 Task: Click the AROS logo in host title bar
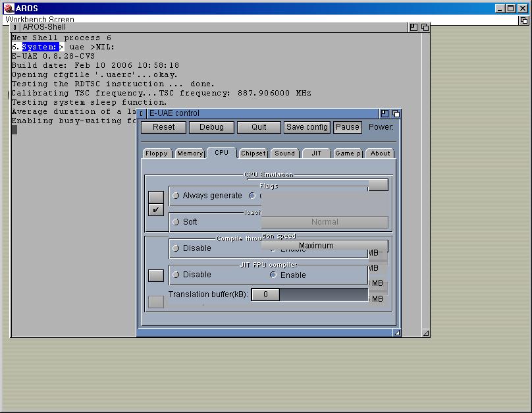point(9,8)
